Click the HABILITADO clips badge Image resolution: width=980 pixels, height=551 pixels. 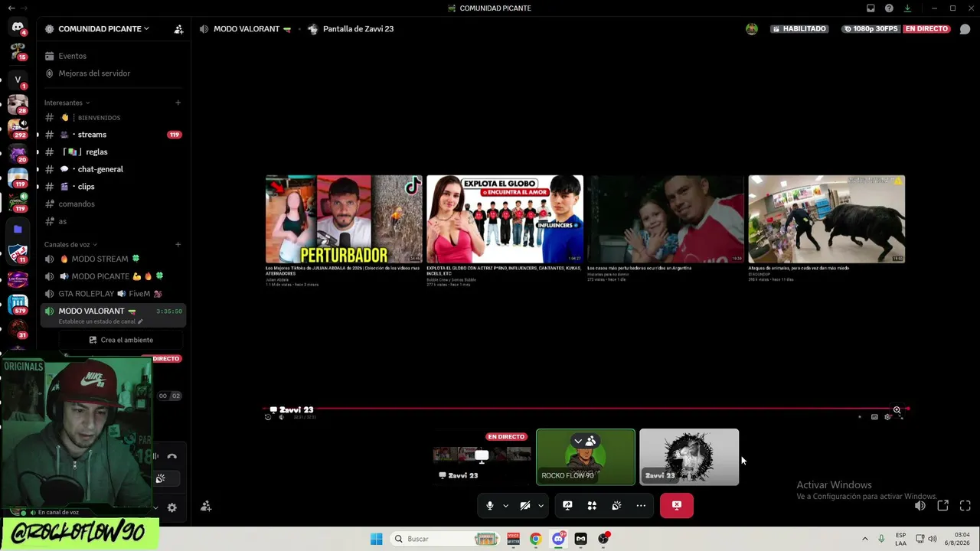point(799,29)
